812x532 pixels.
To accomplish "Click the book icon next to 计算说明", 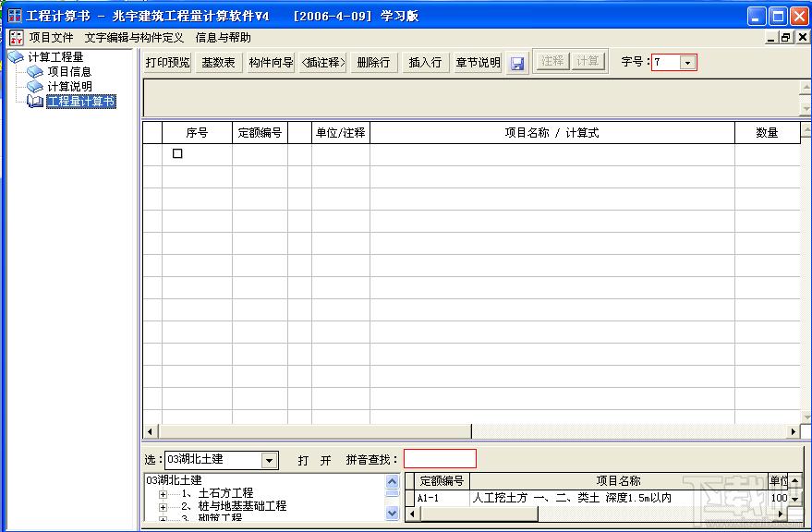I will pyautogui.click(x=34, y=86).
